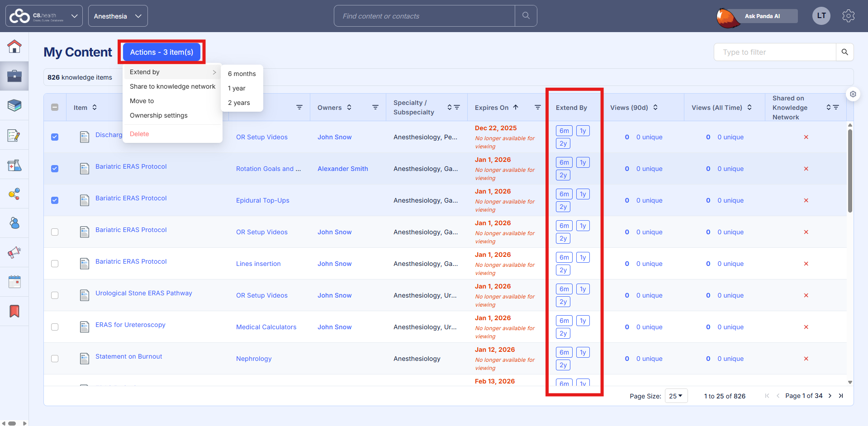Open the Page Size 25 dropdown
This screenshot has width=868, height=426.
coord(676,396)
